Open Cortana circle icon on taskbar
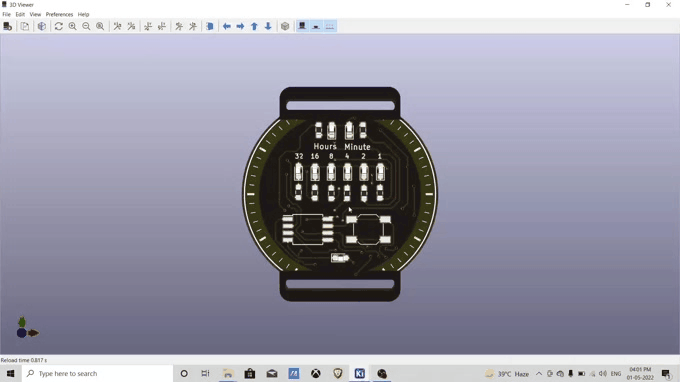This screenshot has width=680, height=382. click(x=184, y=373)
